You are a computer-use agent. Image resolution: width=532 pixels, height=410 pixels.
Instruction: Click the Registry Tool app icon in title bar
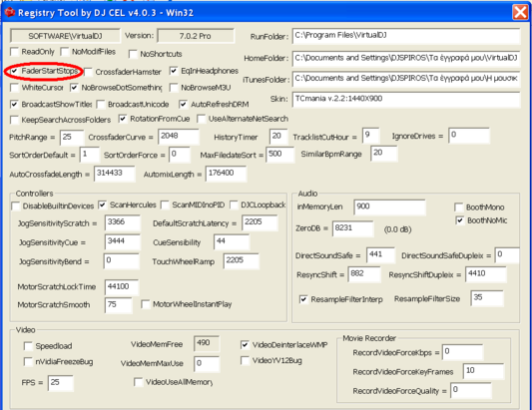10,13
